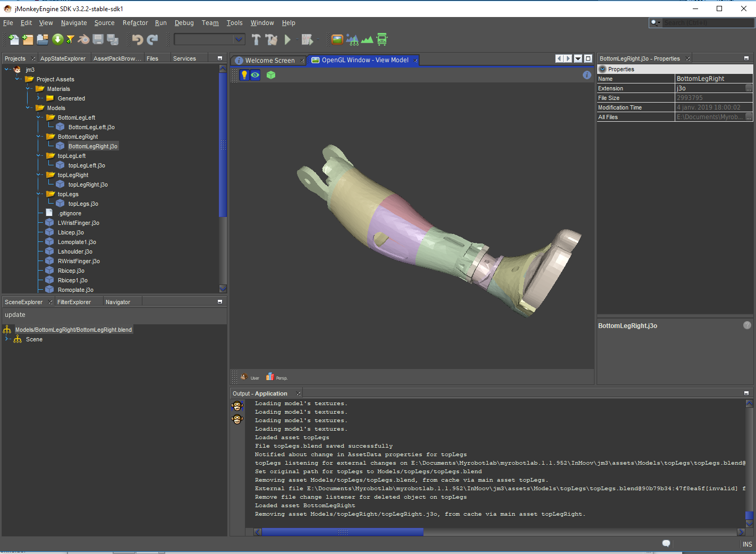Switch to the Welcome Screen tab
Image resolution: width=756 pixels, height=554 pixels.
[x=269, y=60]
